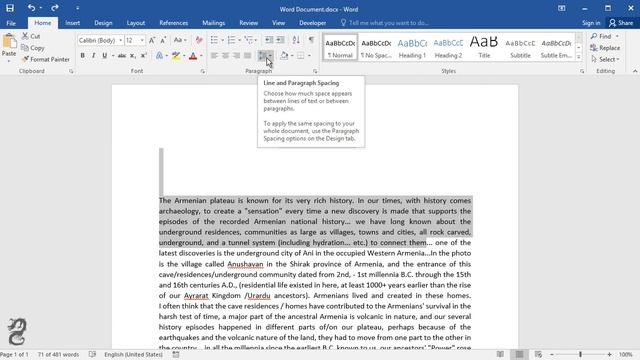The width and height of the screenshot is (640, 360).
Task: Cut the selected text
Action: point(31,36)
